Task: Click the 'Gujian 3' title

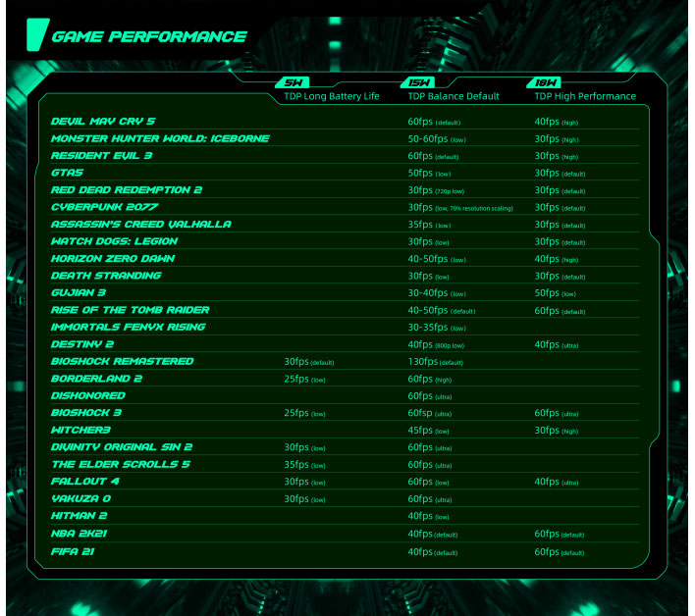Action: coord(78,292)
